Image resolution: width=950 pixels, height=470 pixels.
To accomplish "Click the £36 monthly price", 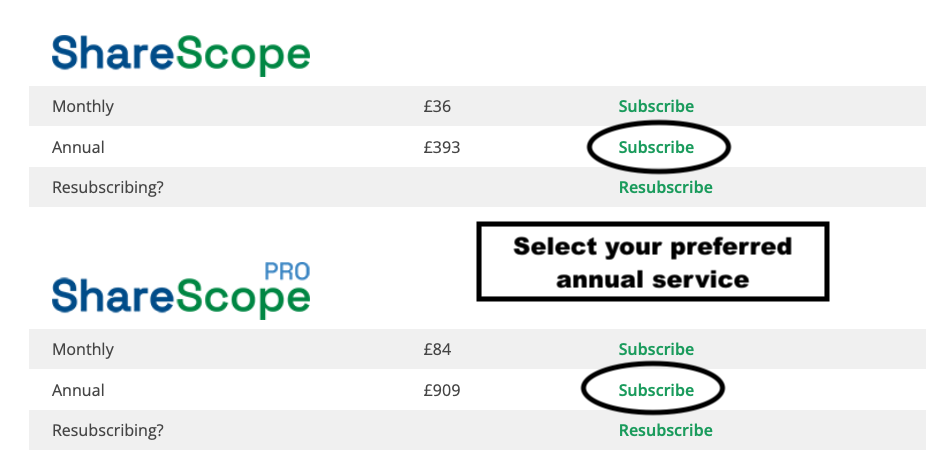I will (438, 106).
